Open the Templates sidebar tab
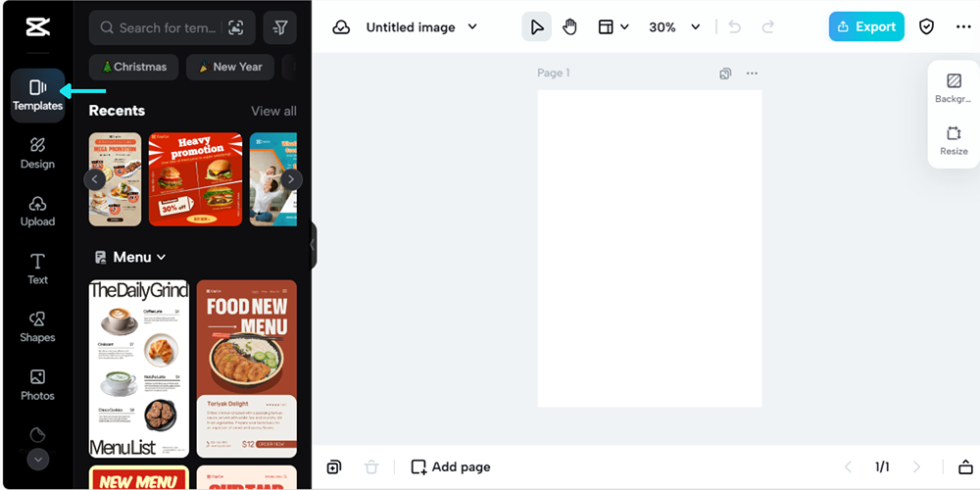 [x=37, y=96]
